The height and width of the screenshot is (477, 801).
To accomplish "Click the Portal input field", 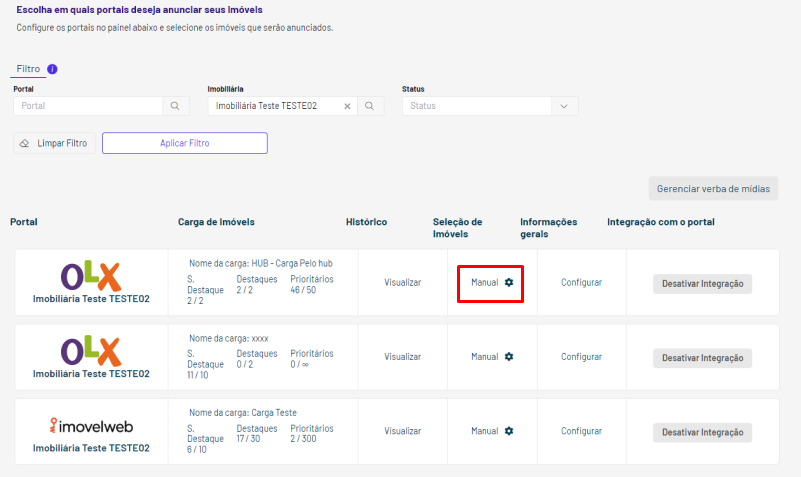I will tap(88, 106).
